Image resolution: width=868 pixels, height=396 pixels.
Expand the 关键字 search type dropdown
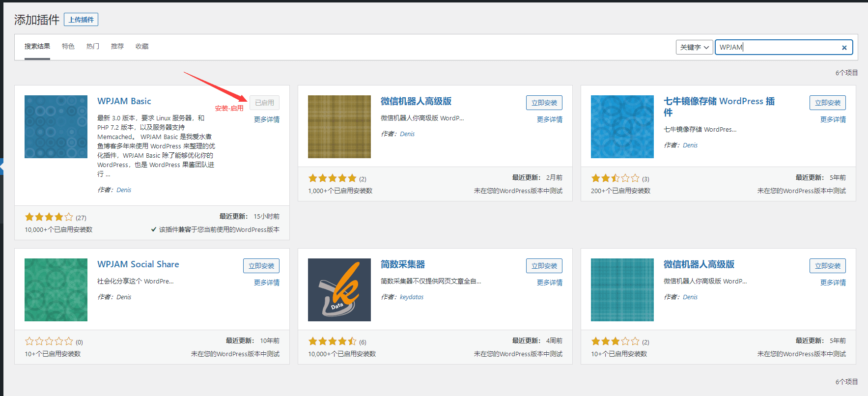[694, 47]
